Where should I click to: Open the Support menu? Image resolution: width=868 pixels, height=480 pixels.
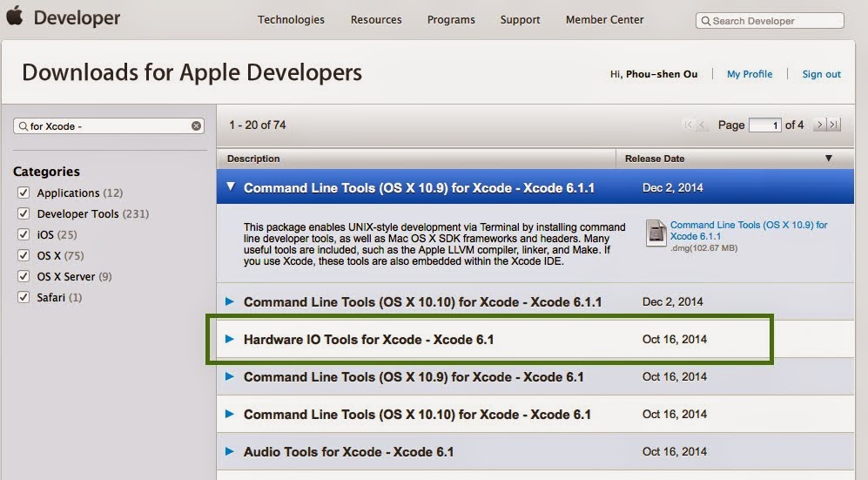tap(521, 20)
